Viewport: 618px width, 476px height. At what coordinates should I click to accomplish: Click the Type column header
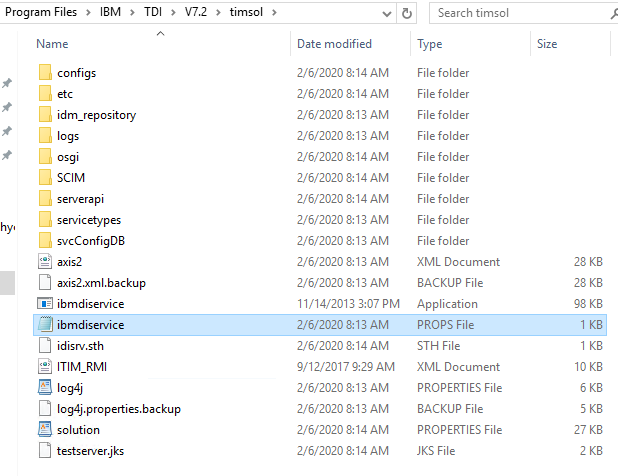pyautogui.click(x=430, y=44)
